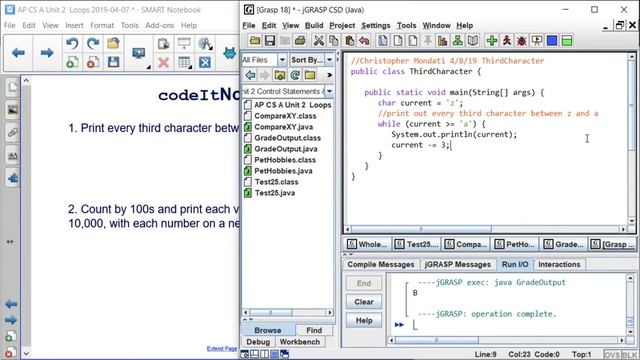Toggle the BLK block mode indicator
Screen dimensions: 640x360
[x=629, y=355]
